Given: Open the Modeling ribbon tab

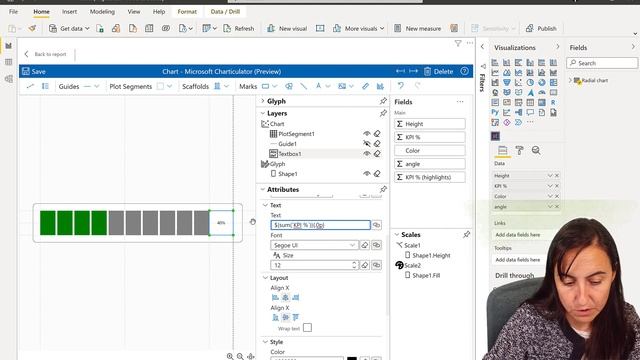Looking at the screenshot, I should [x=102, y=11].
